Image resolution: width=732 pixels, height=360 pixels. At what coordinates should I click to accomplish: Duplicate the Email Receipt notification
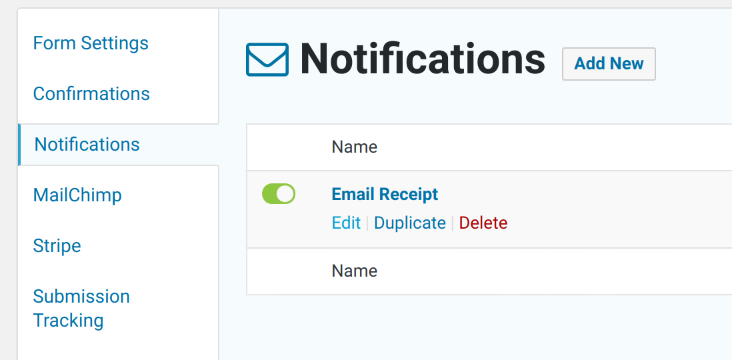pyautogui.click(x=410, y=223)
